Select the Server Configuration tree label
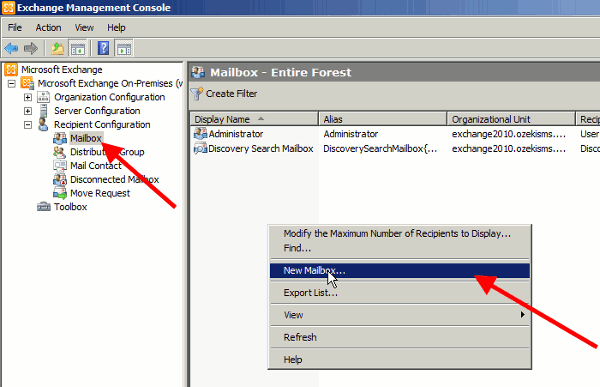 coord(97,111)
